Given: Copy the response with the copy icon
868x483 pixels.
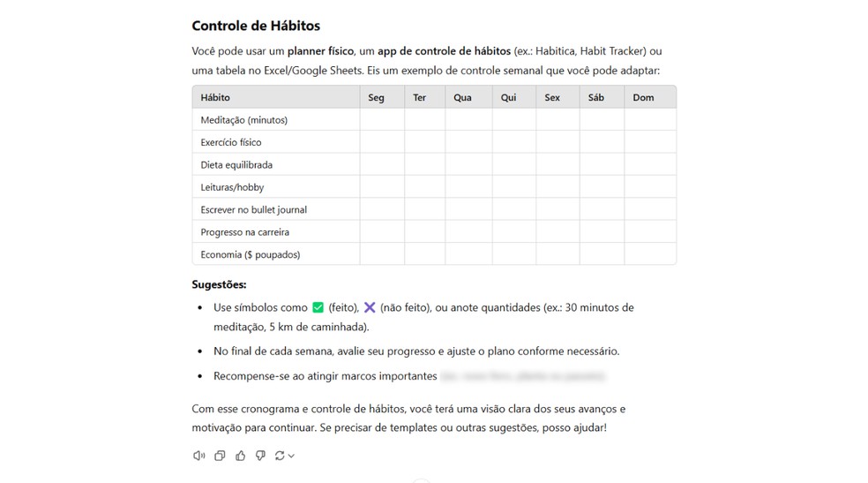Looking at the screenshot, I should 220,456.
